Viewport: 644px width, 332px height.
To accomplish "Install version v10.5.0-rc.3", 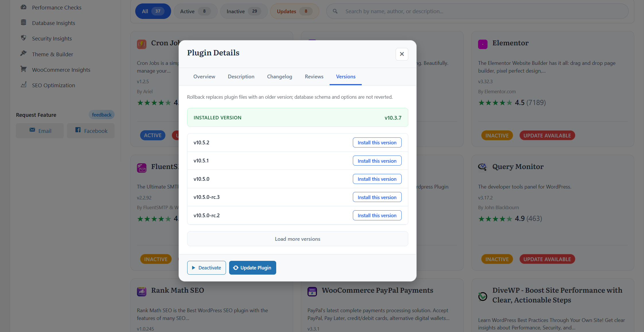I will point(377,197).
